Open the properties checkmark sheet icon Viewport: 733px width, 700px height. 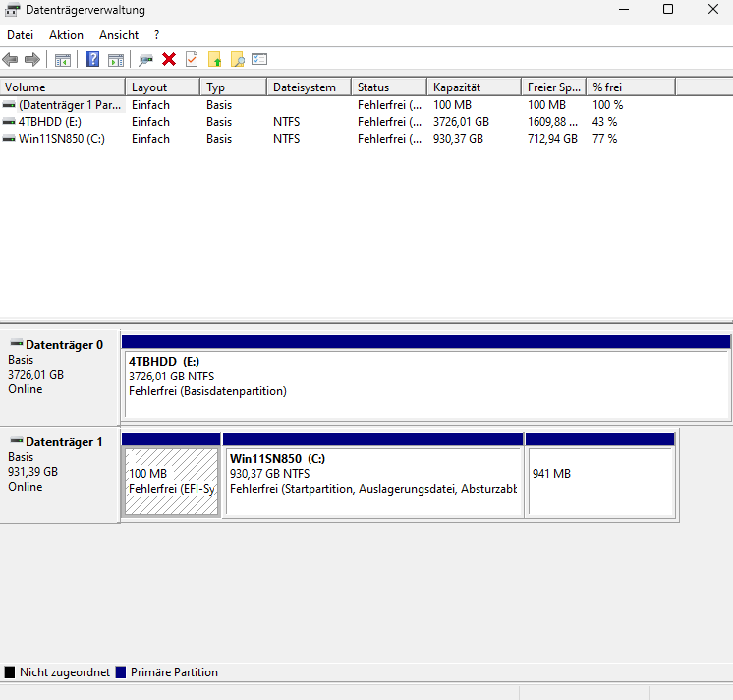(192, 59)
